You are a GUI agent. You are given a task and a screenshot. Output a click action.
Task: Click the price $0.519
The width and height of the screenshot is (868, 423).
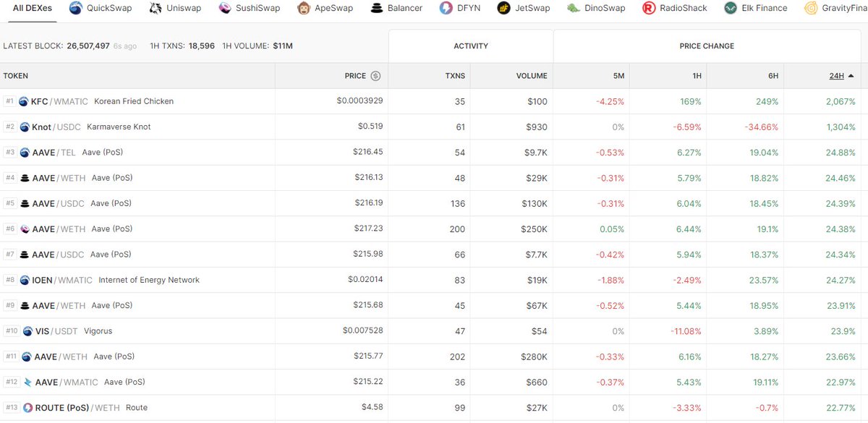point(371,126)
